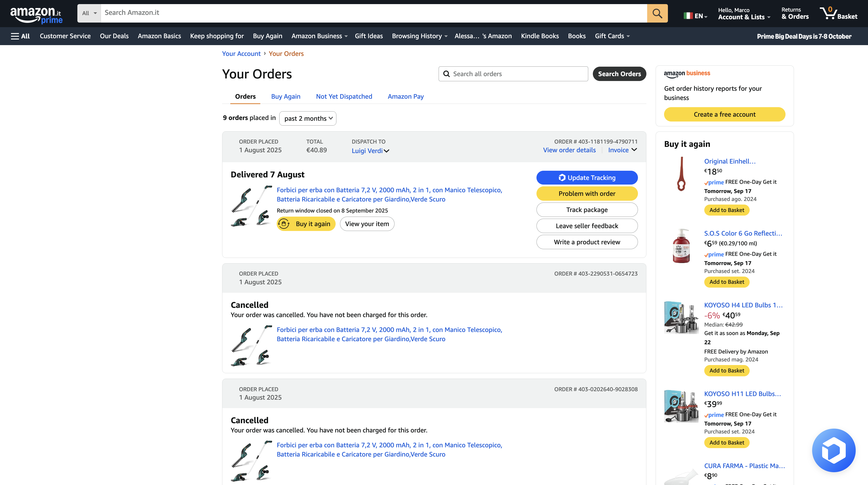
Task: Expand the Account & Lists menu
Action: 744,14
